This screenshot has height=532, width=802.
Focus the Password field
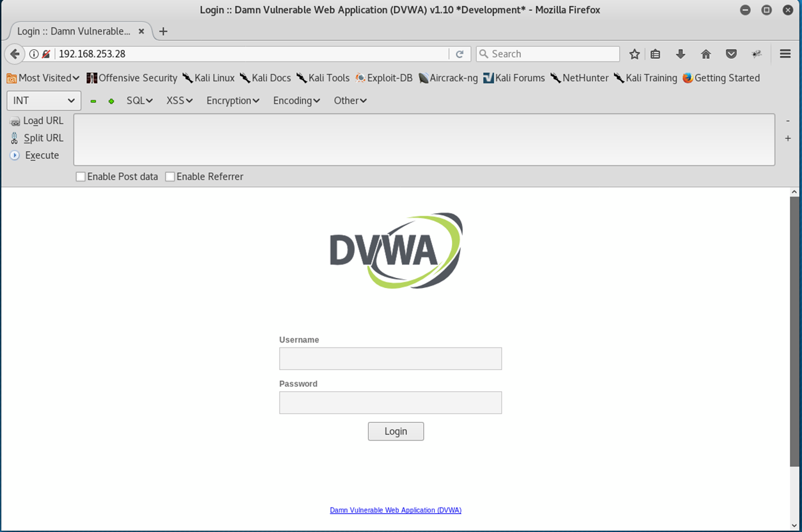coord(390,403)
